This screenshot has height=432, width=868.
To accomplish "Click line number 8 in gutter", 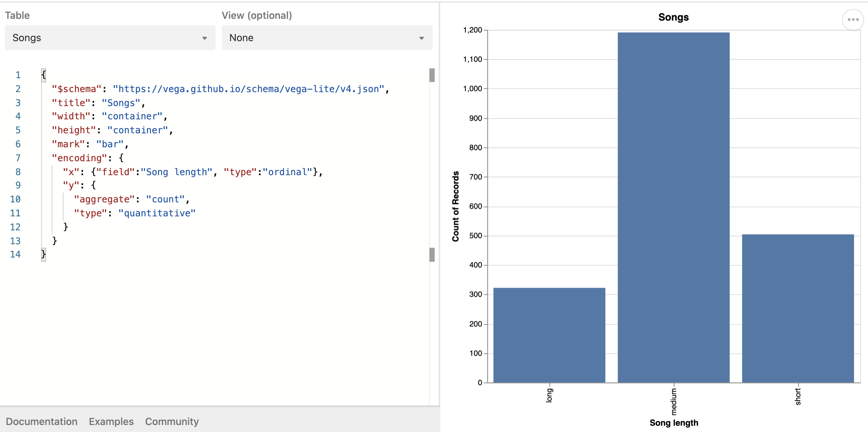I will tap(18, 172).
